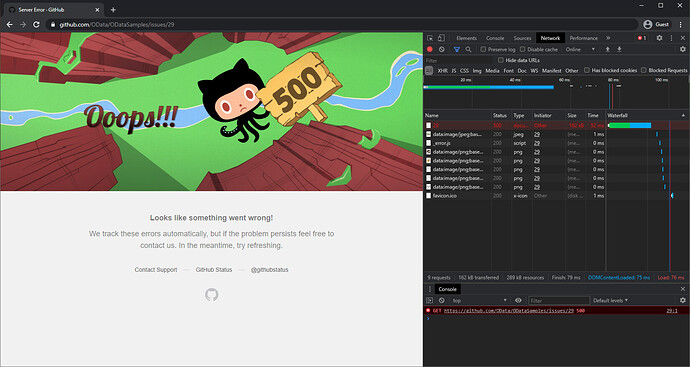The image size is (690, 367).
Task: Click the lock icon in the address bar
Action: click(x=53, y=25)
